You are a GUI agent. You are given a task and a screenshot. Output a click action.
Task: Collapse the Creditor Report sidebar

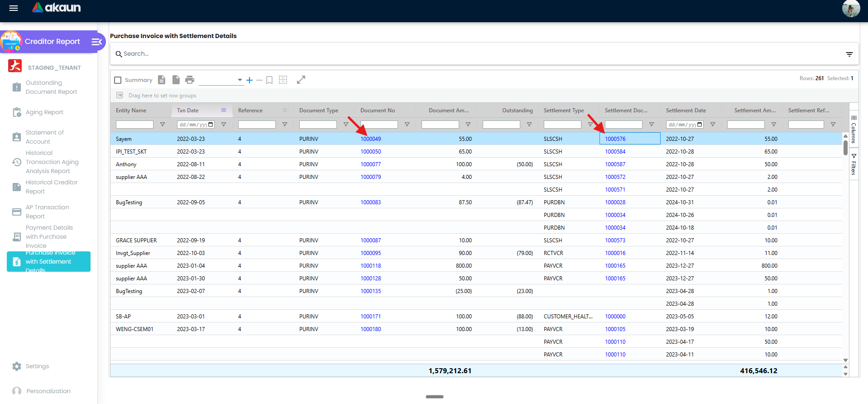[96, 42]
